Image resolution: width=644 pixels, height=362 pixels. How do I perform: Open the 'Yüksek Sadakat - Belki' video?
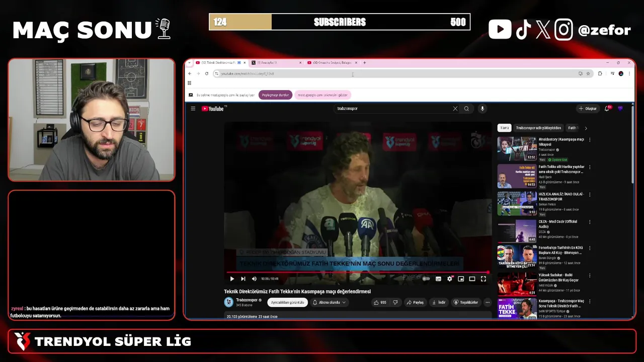pyautogui.click(x=517, y=284)
